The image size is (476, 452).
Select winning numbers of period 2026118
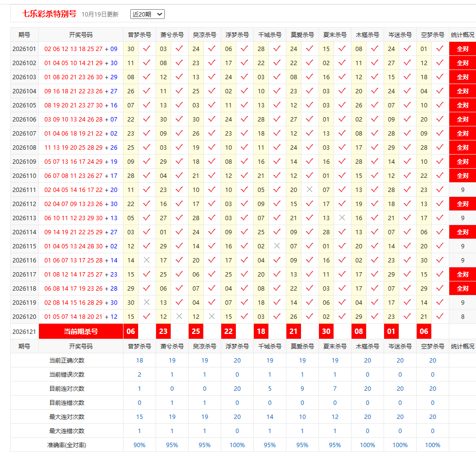click(x=81, y=289)
